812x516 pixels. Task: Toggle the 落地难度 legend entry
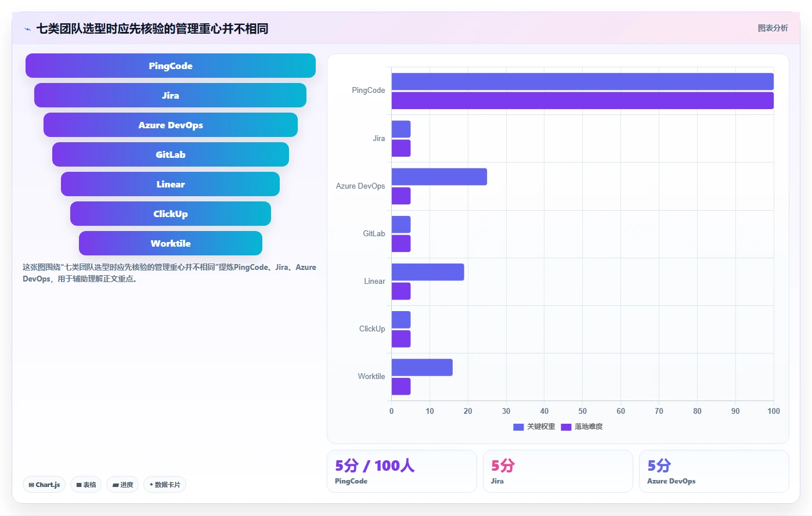(582, 427)
